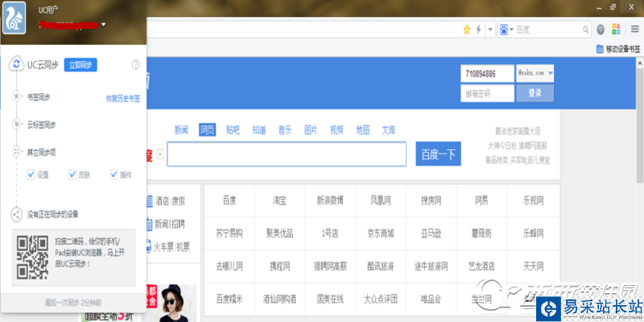This screenshot has height=322, width=644.
Task: Select the 文库 search tab
Action: [389, 130]
